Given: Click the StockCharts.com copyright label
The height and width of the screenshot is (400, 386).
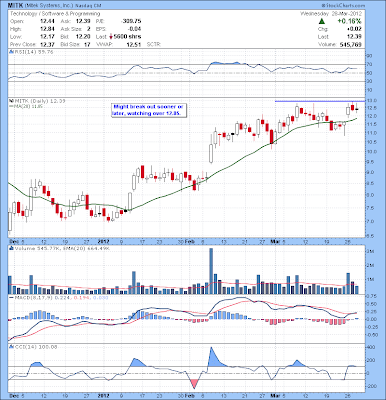Looking at the screenshot, I should coord(343,6).
